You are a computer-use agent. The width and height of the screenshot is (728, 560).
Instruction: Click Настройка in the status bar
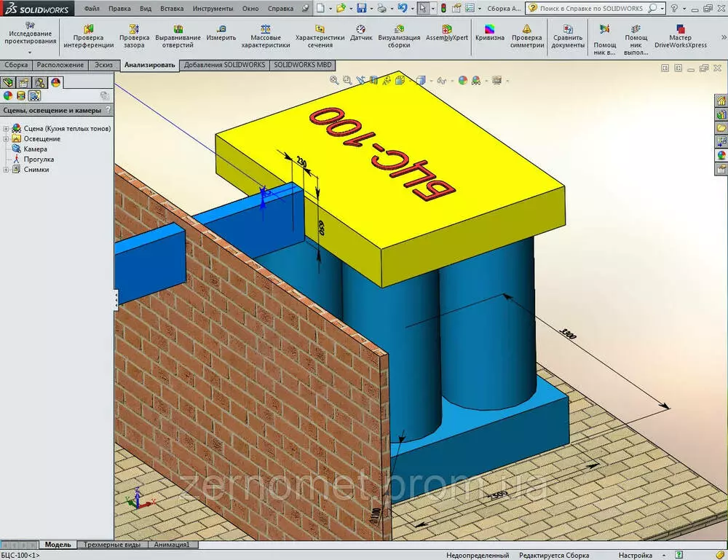tap(635, 555)
